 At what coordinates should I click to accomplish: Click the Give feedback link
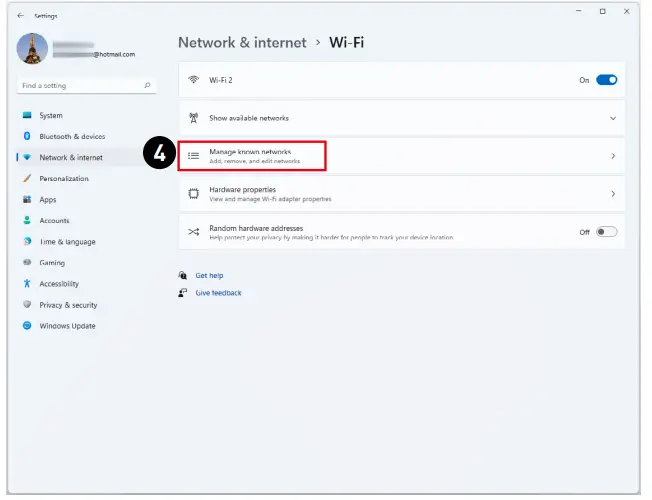pyautogui.click(x=218, y=293)
